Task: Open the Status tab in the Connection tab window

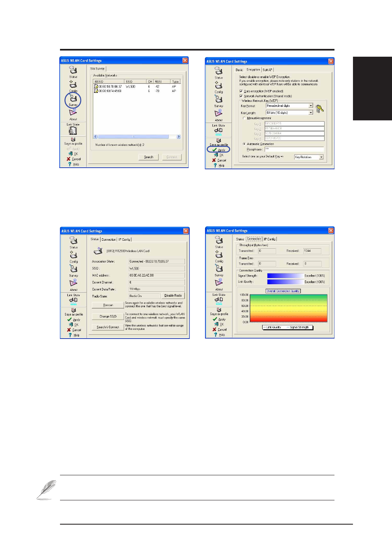Action: (x=240, y=239)
